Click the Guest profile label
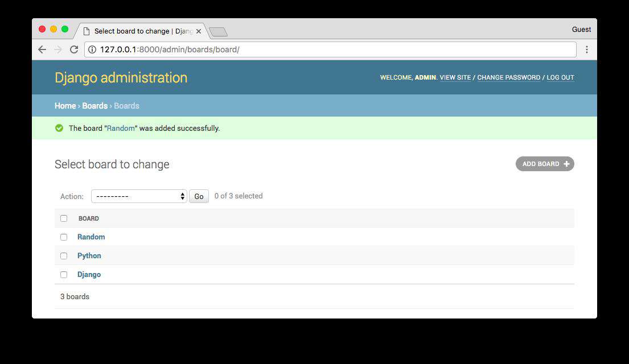This screenshot has height=364, width=629. tap(581, 29)
